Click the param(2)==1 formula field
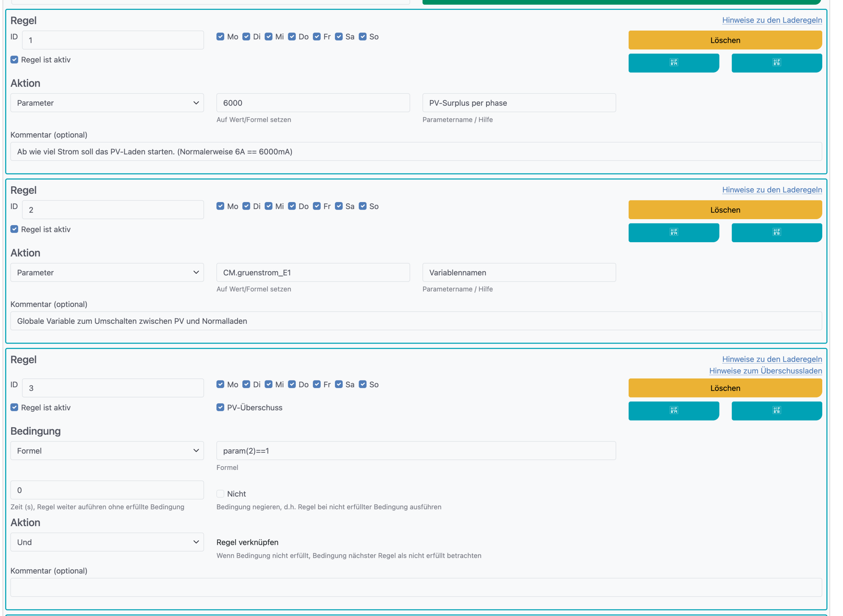843x616 pixels. click(416, 450)
